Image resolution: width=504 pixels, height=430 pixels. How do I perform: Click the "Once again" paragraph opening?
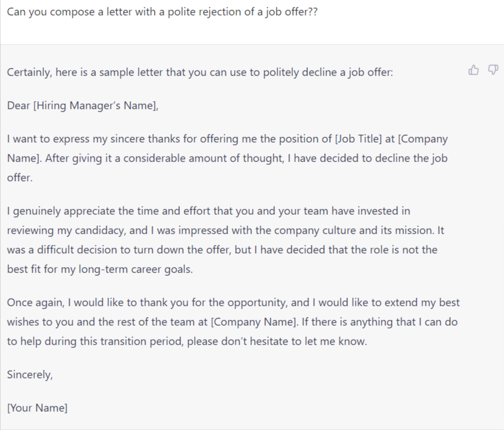coord(33,303)
